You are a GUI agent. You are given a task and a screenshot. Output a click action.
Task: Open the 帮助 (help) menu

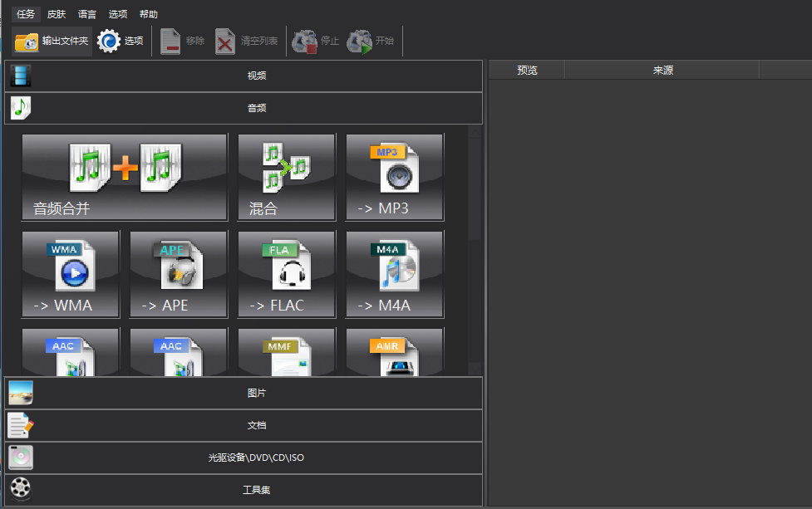coord(149,14)
